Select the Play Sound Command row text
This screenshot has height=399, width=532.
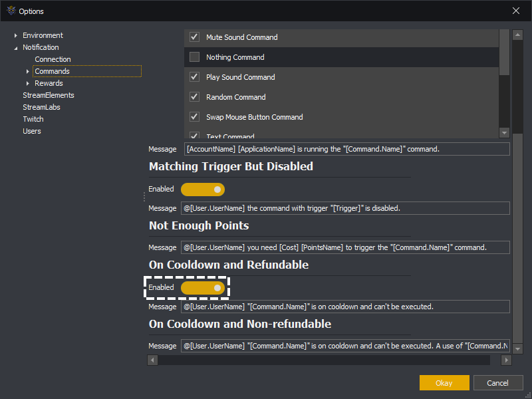(241, 77)
